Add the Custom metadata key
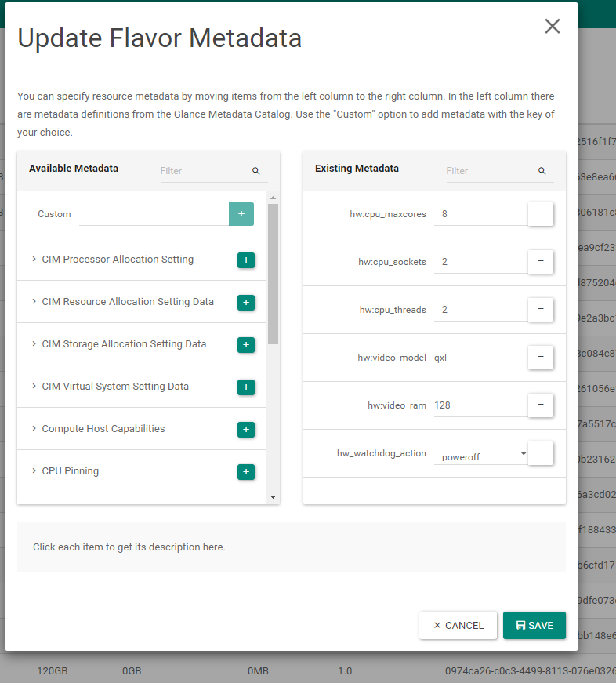 pyautogui.click(x=241, y=214)
